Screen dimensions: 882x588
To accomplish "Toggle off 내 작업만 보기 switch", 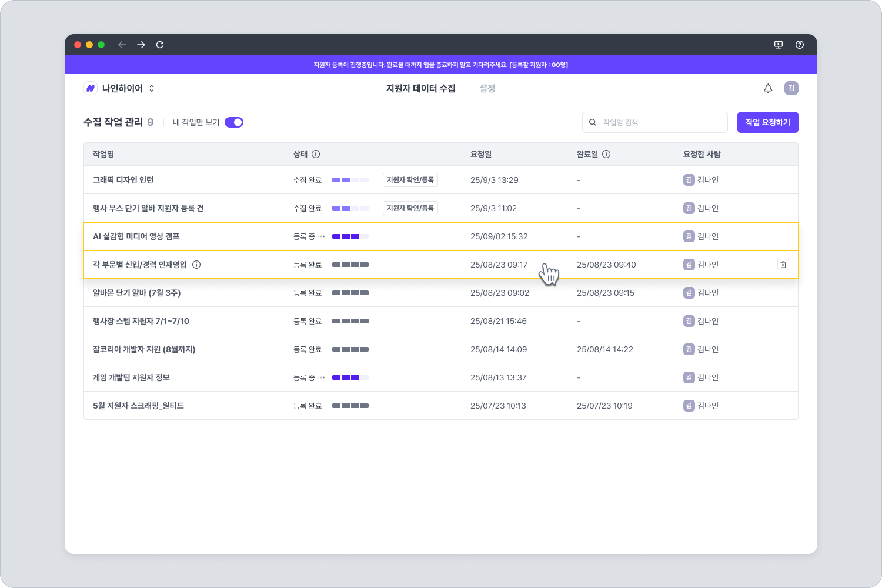I will point(234,122).
